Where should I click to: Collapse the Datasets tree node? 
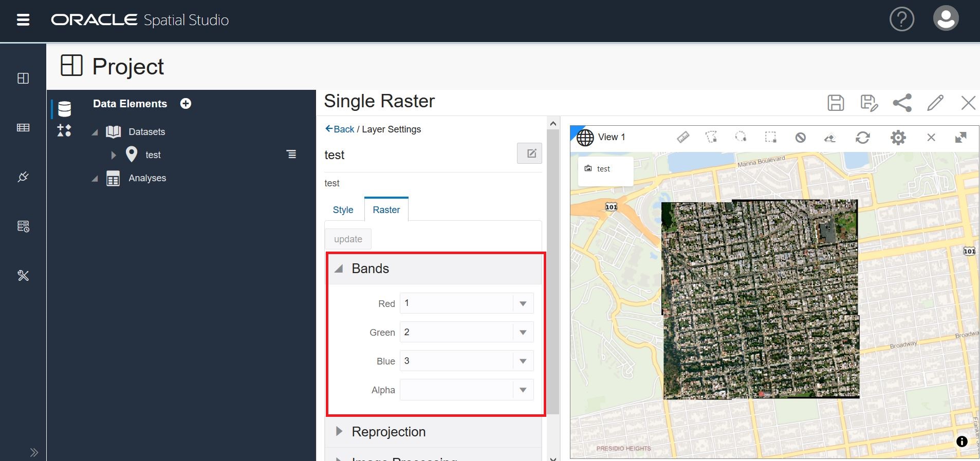pos(95,132)
